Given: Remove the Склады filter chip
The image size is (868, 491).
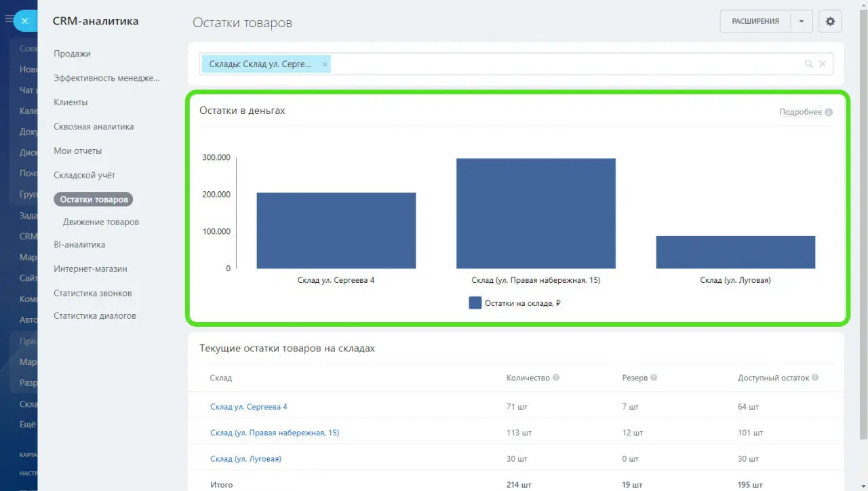Looking at the screenshot, I should [325, 64].
